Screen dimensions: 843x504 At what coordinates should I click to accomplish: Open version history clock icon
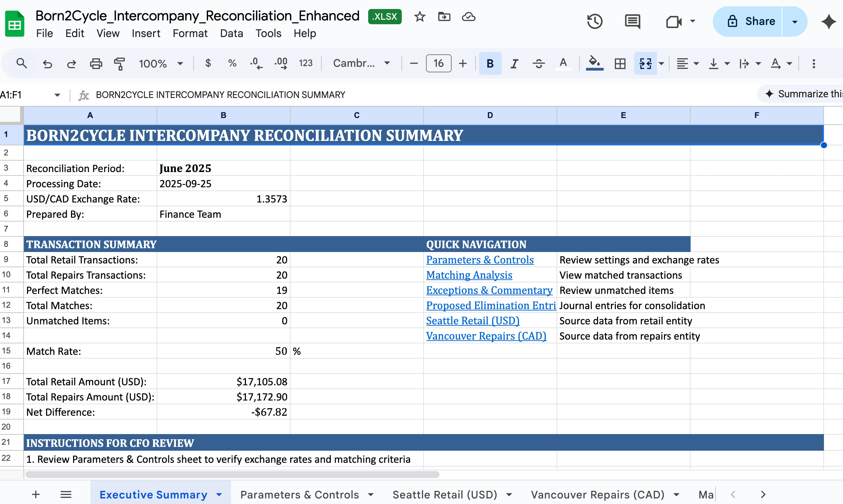click(x=595, y=21)
